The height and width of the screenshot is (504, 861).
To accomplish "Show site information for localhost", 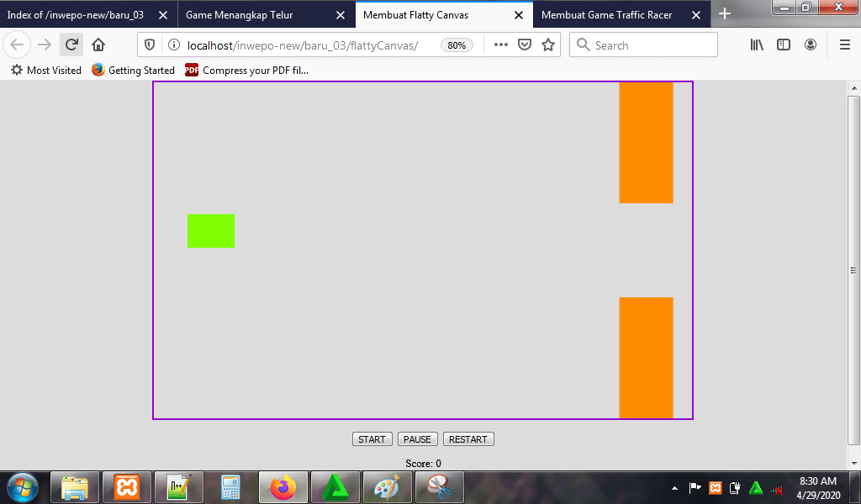I will point(173,45).
